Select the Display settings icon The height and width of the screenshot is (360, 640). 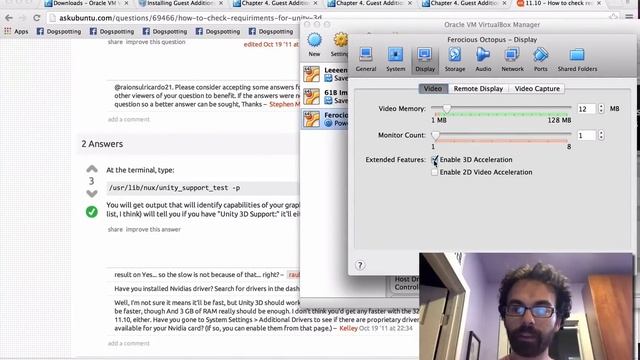click(425, 60)
